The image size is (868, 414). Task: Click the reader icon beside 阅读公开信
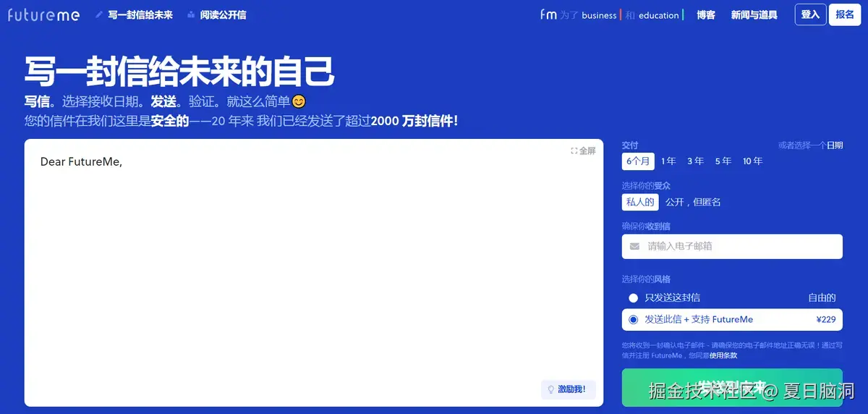click(191, 14)
